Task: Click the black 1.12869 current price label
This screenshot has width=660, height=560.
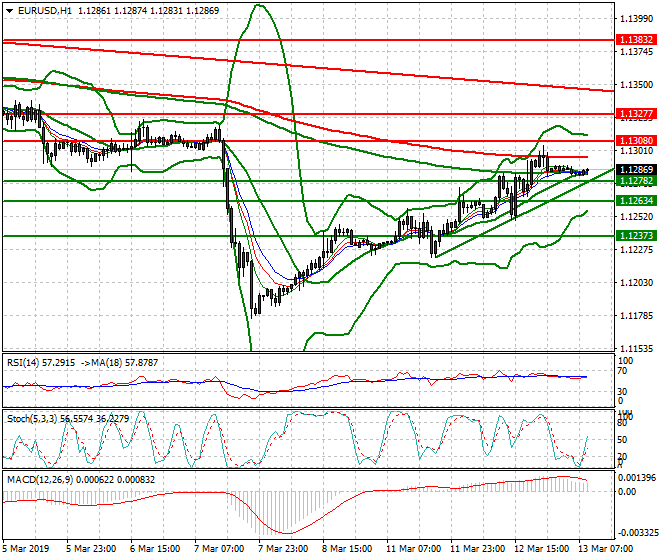Action: [636, 170]
